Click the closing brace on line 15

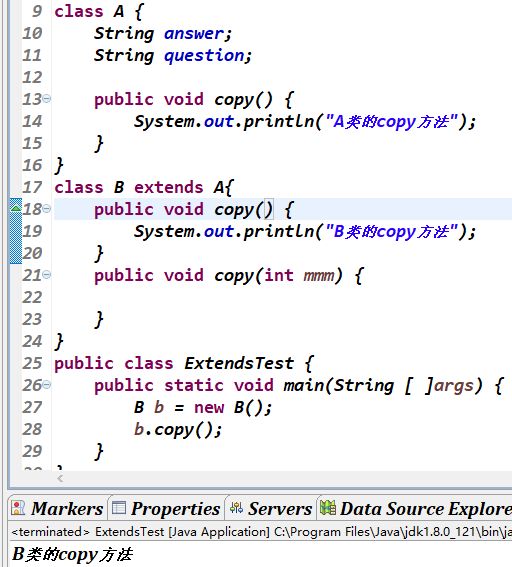point(99,144)
